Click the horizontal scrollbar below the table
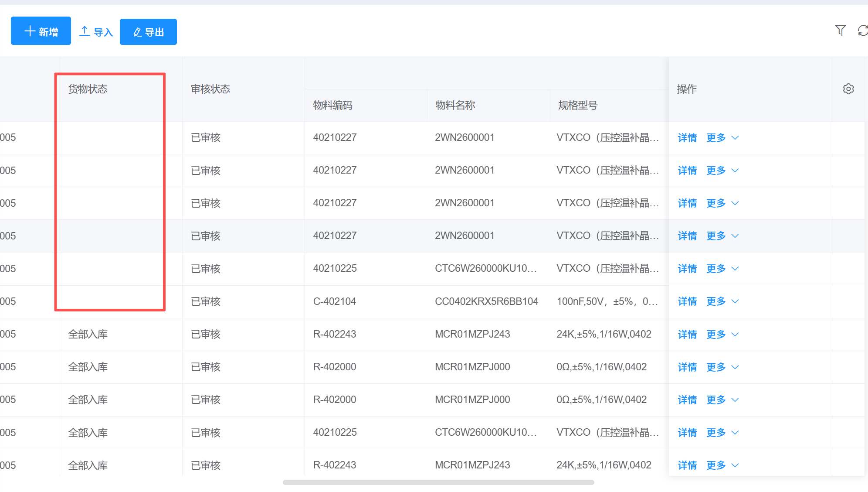 [438, 482]
